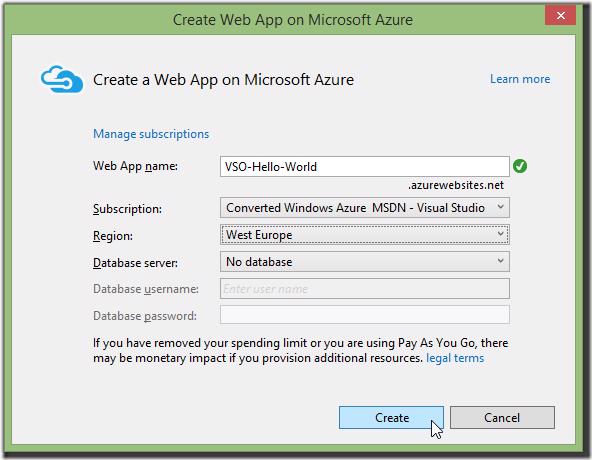592x460 pixels.
Task: Click the spending limit warning text
Action: [301, 350]
